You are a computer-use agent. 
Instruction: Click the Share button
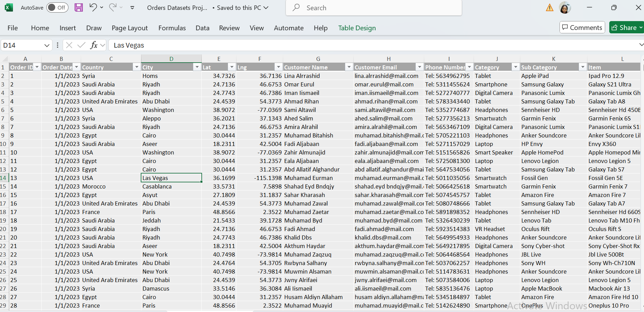tap(626, 28)
